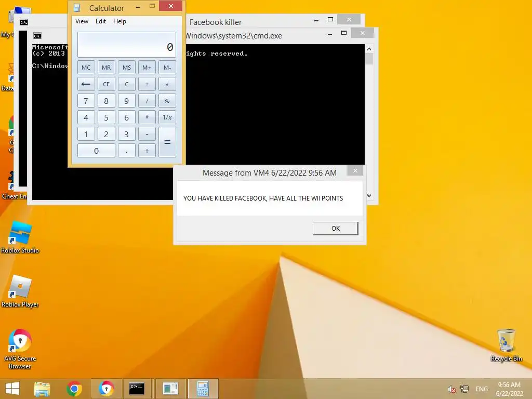
Task: Click the MR memory recall button
Action: [106, 68]
